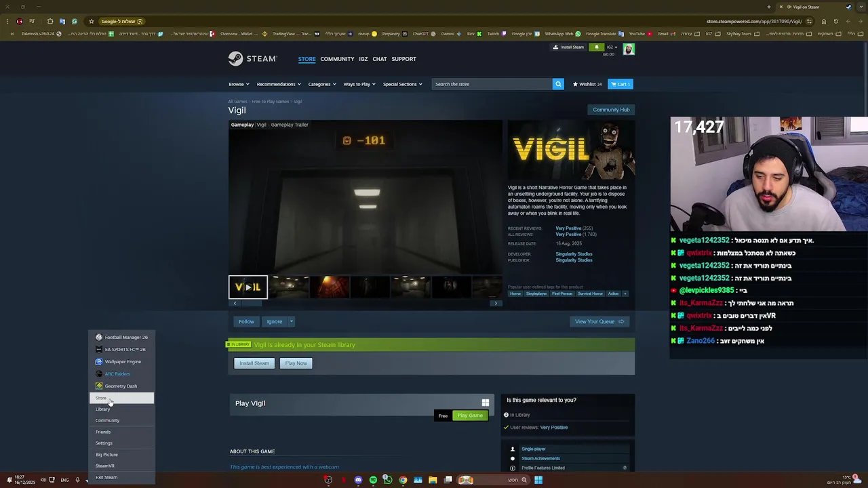
Task: Choose Friends in Steam tray menu
Action: [122, 432]
